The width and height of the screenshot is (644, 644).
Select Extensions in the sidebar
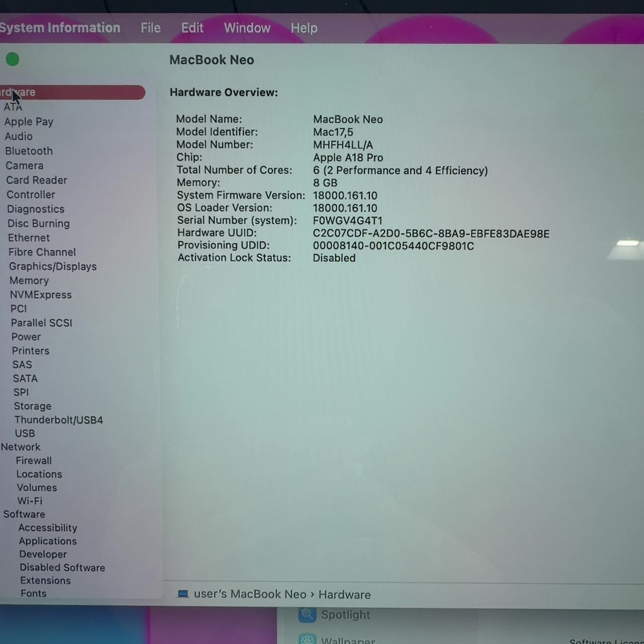pos(46,580)
